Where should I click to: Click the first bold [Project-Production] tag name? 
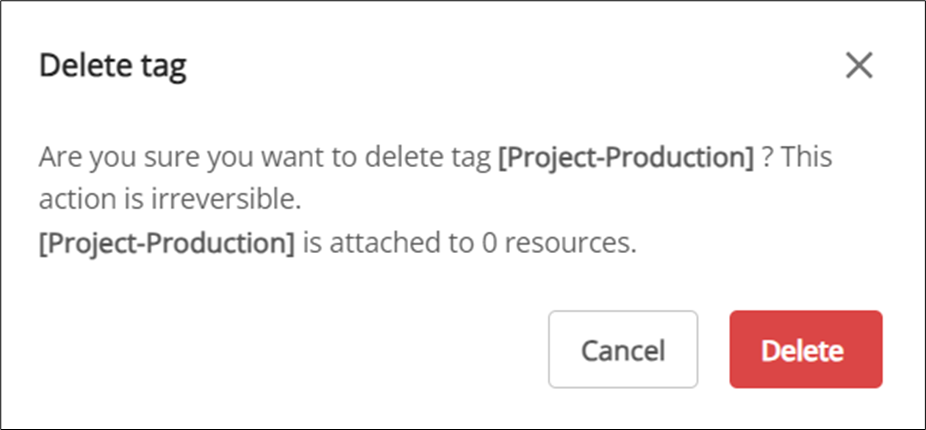(625, 158)
